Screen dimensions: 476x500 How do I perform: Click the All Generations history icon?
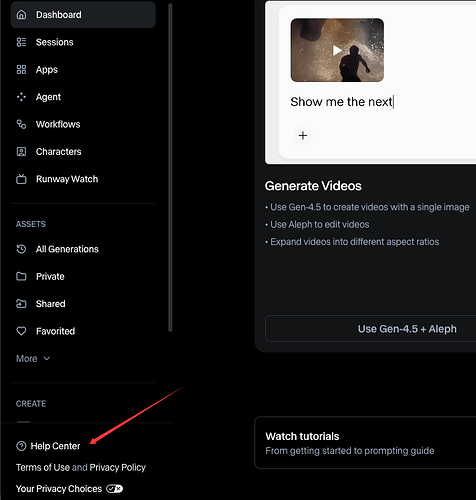pyautogui.click(x=21, y=249)
